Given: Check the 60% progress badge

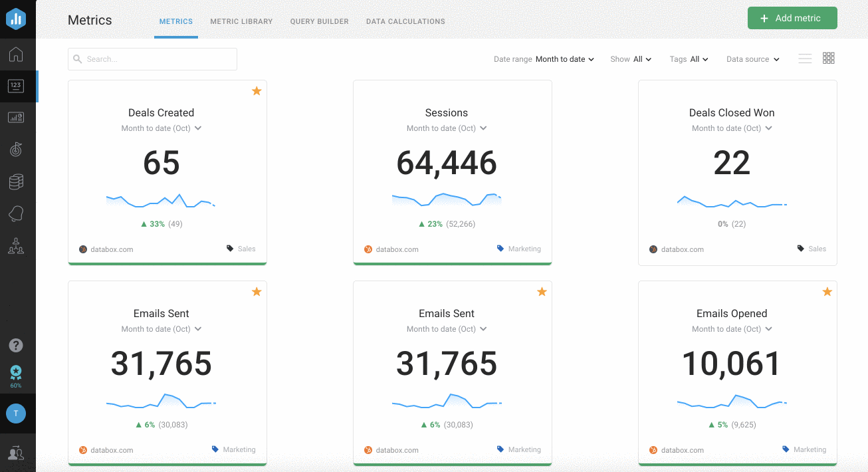Looking at the screenshot, I should coord(16,376).
